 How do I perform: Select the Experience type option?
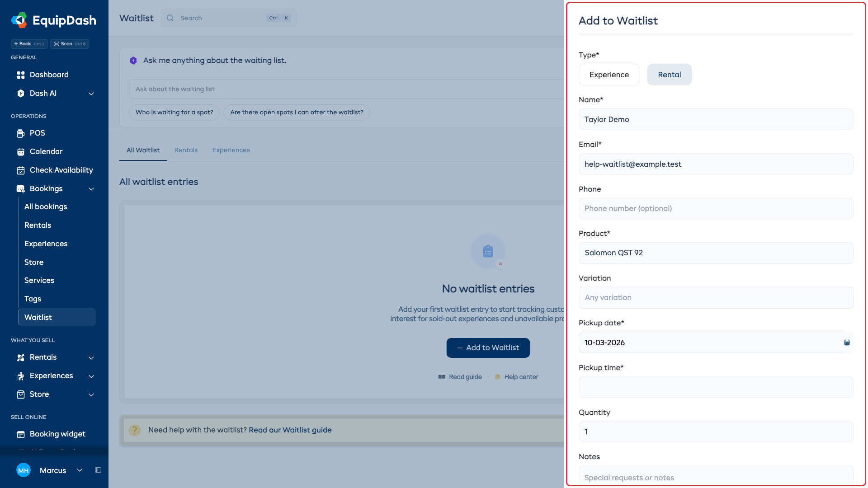[609, 75]
